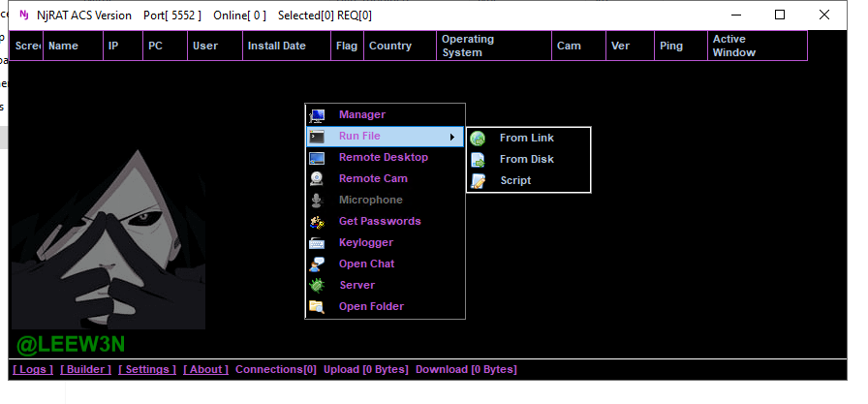Expand the Run File submenu arrow
The image size is (868, 404).
[x=452, y=138]
